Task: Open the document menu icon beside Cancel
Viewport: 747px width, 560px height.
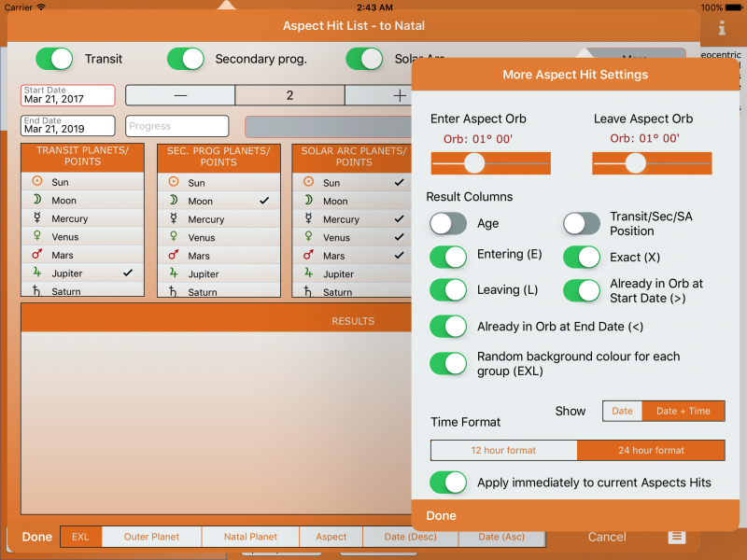Action: (x=676, y=537)
